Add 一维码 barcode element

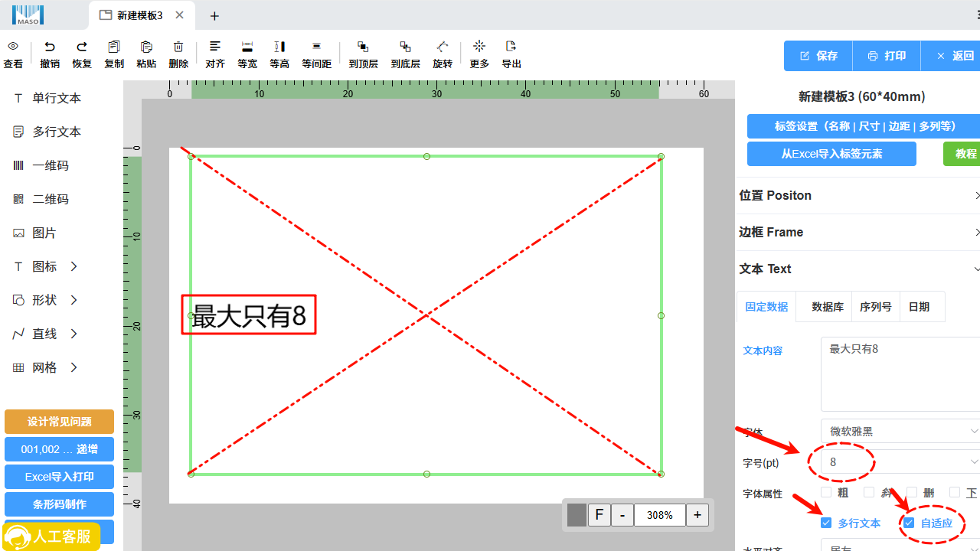(41, 165)
